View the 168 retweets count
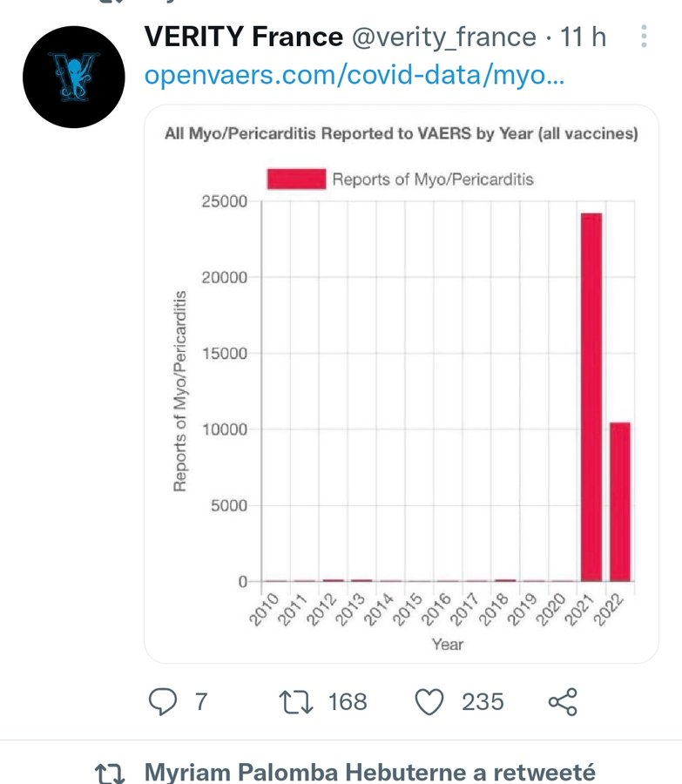This screenshot has height=784, width=682. pyautogui.click(x=348, y=701)
